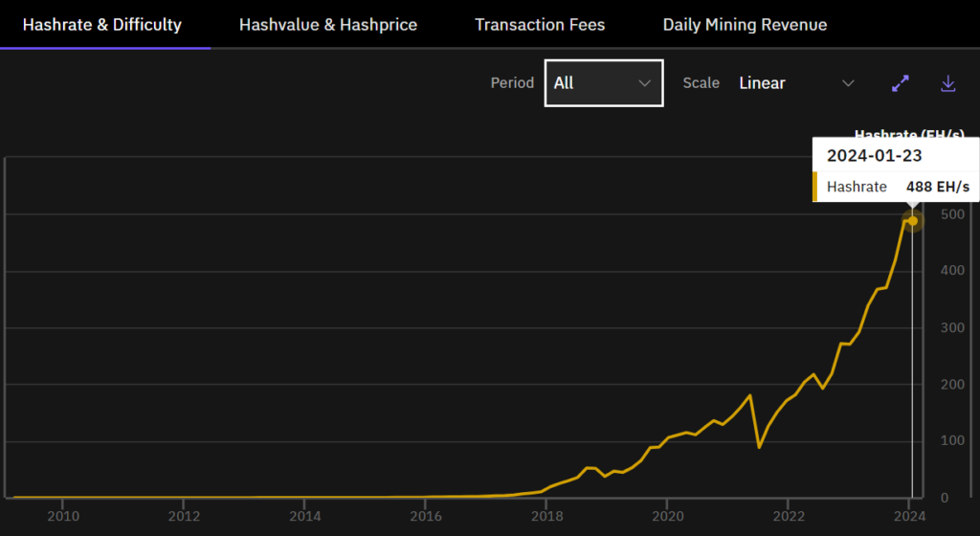The width and height of the screenshot is (980, 536).
Task: Click the 2024-01-23 tooltip date
Action: [874, 156]
